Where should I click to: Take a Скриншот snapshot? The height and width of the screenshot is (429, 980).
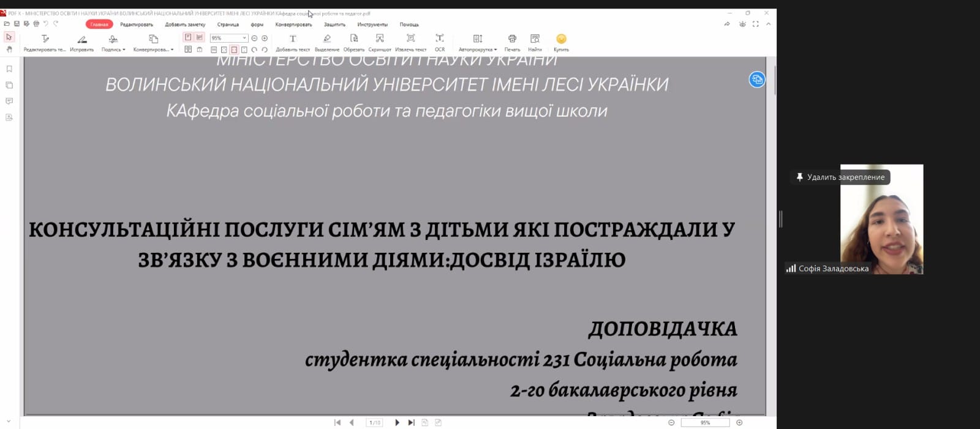[x=380, y=43]
